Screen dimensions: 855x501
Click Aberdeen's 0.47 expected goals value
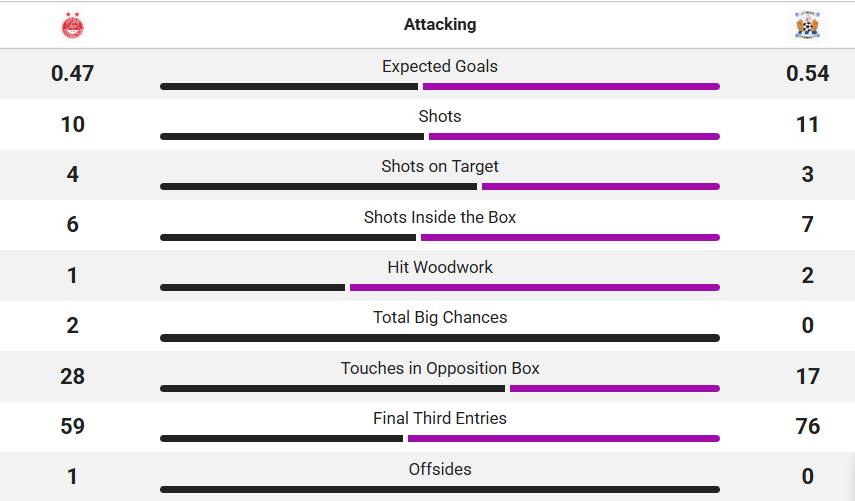[73, 74]
